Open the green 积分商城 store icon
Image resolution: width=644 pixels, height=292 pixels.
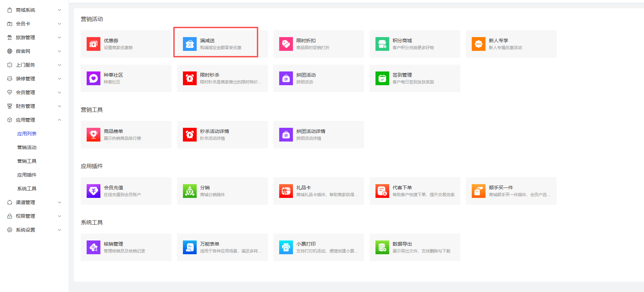click(382, 44)
